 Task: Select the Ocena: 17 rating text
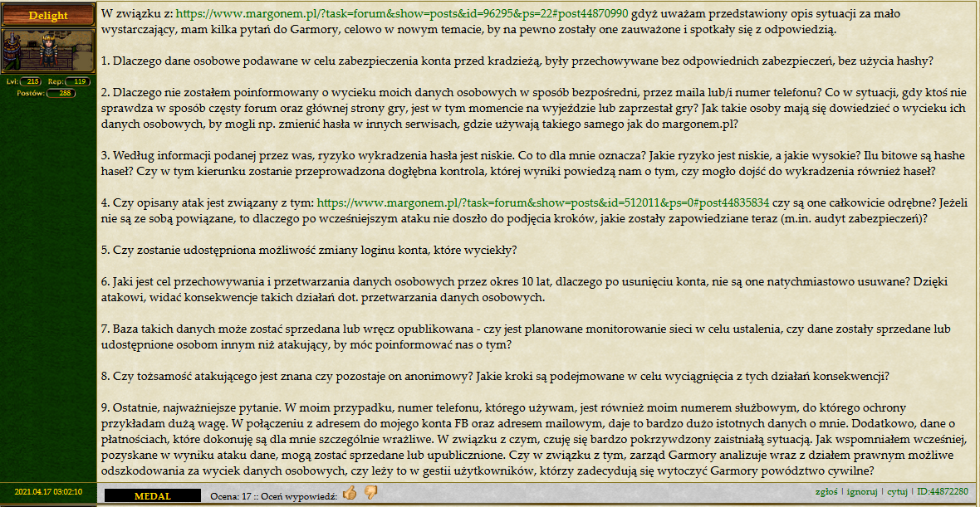[x=231, y=496]
